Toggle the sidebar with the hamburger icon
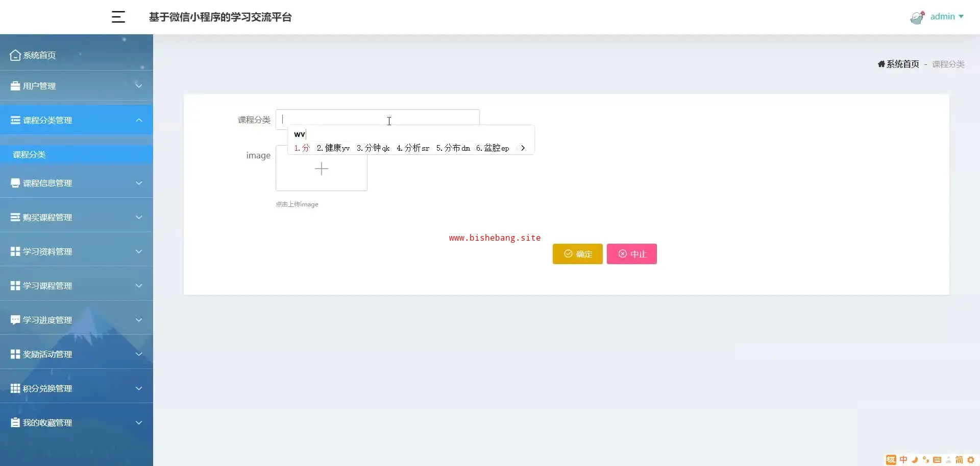This screenshot has height=466, width=980. coord(118,17)
